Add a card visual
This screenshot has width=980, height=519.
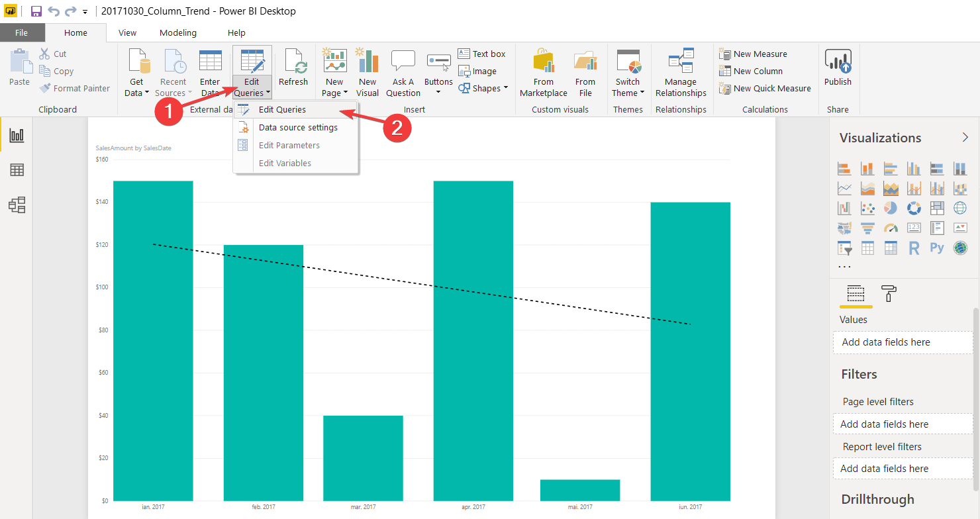pos(914,228)
